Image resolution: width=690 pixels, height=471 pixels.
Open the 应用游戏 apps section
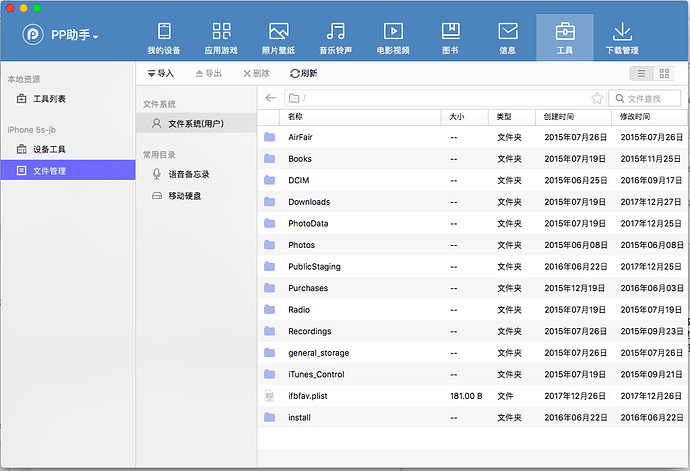coord(221,38)
